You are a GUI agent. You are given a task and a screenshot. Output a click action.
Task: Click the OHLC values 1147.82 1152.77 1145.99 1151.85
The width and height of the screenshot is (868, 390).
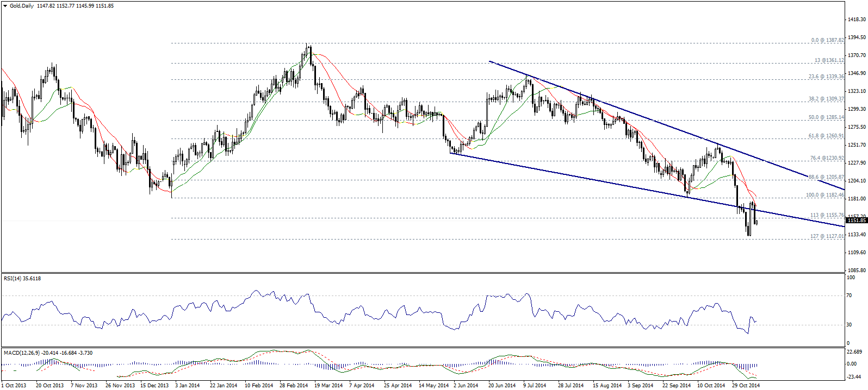(76, 5)
